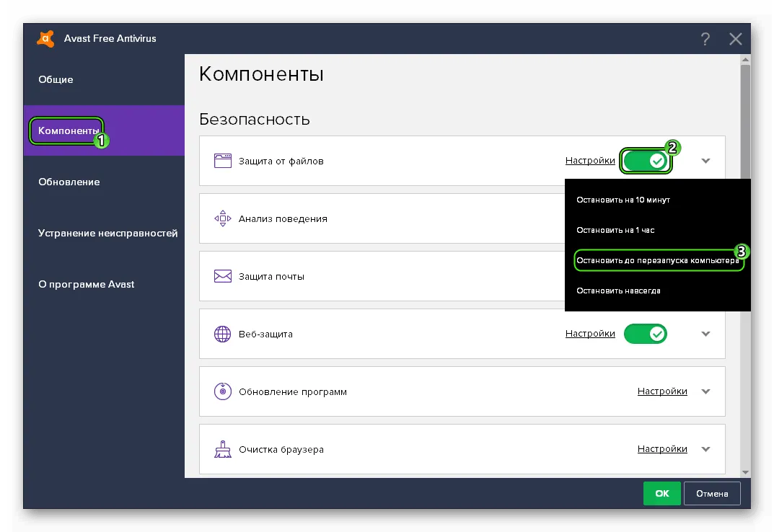774x532 pixels.
Task: Click the Web Shield globe icon
Action: pyautogui.click(x=222, y=334)
